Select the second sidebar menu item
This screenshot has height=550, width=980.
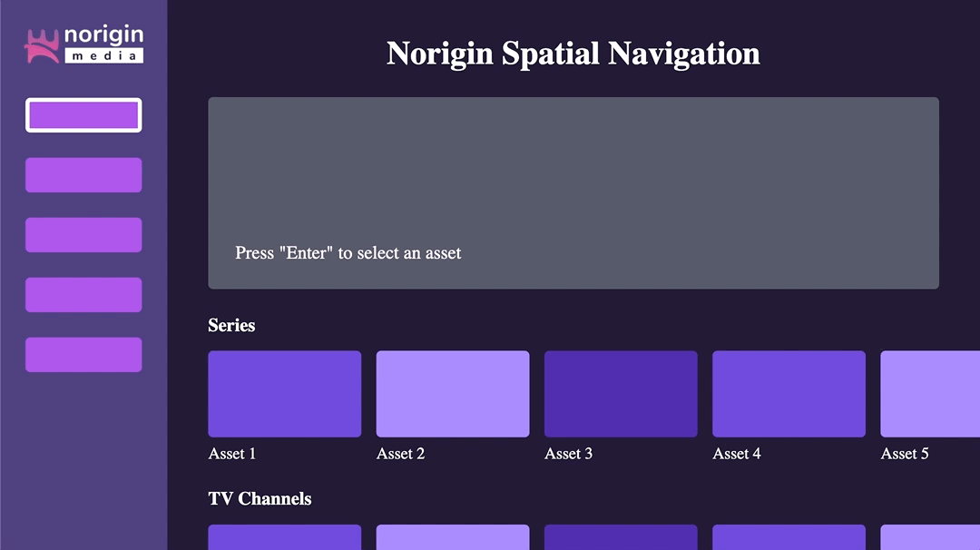83,175
